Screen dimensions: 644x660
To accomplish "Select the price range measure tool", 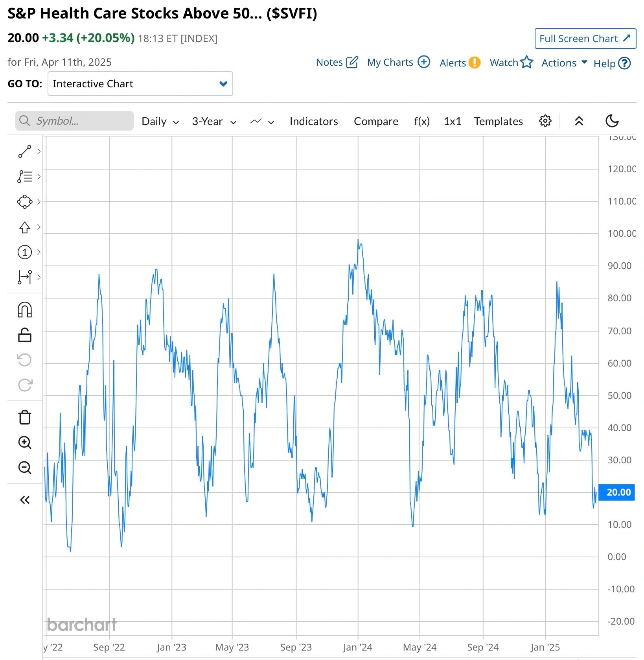I will coord(25,277).
